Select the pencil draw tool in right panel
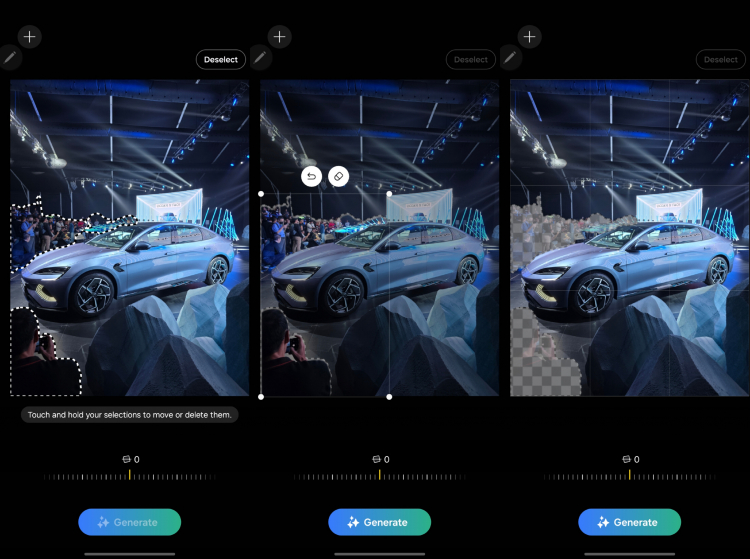 pyautogui.click(x=510, y=58)
